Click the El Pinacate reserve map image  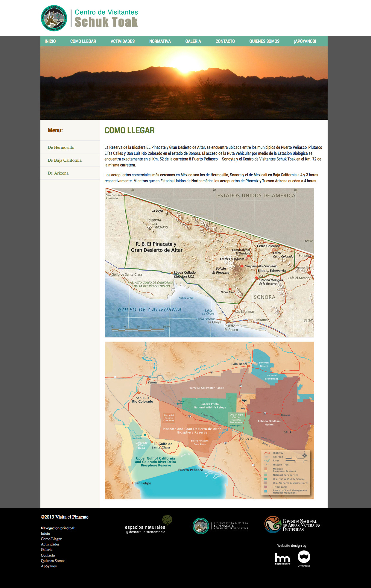(x=209, y=263)
